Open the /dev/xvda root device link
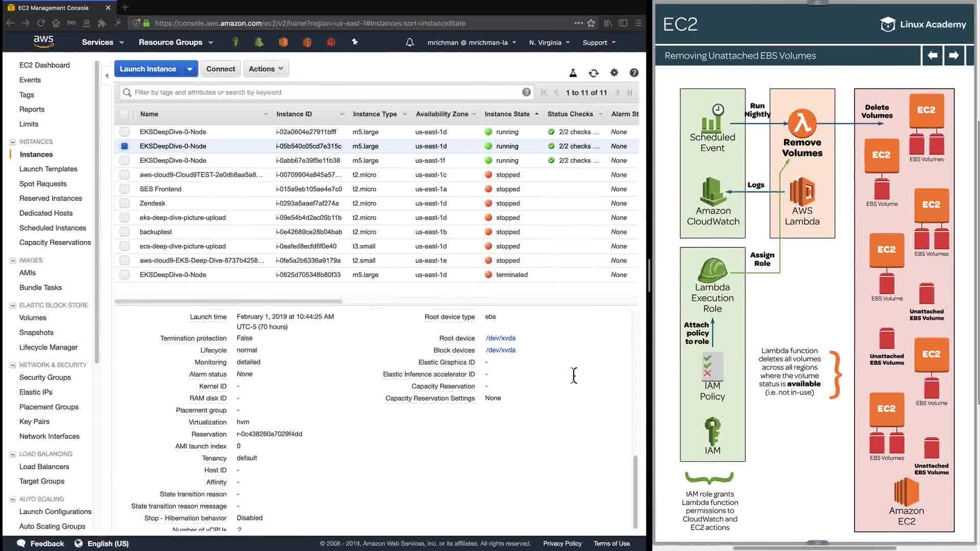This screenshot has height=551, width=980. (x=500, y=338)
